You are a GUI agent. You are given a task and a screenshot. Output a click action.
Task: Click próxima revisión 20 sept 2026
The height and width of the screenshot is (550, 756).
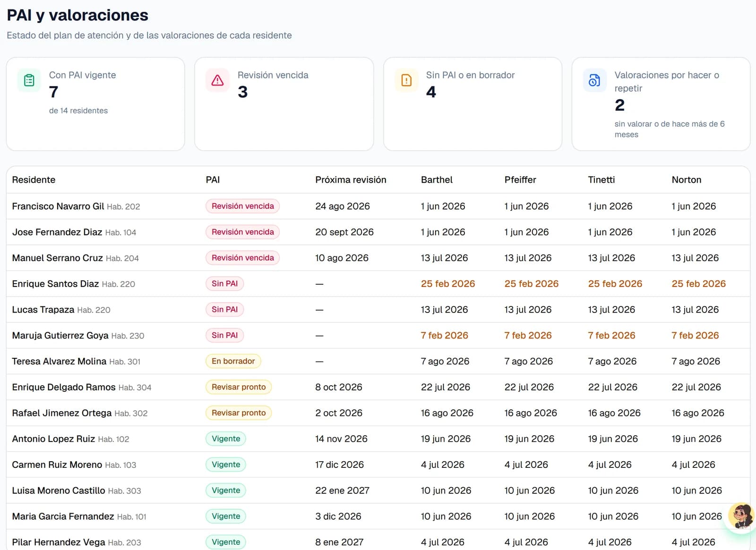344,232
